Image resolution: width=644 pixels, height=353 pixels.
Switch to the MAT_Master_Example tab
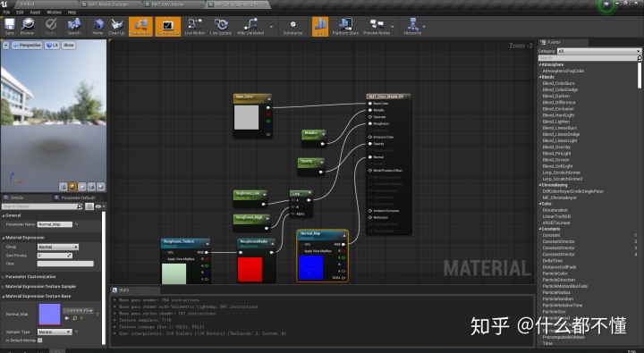pos(109,4)
